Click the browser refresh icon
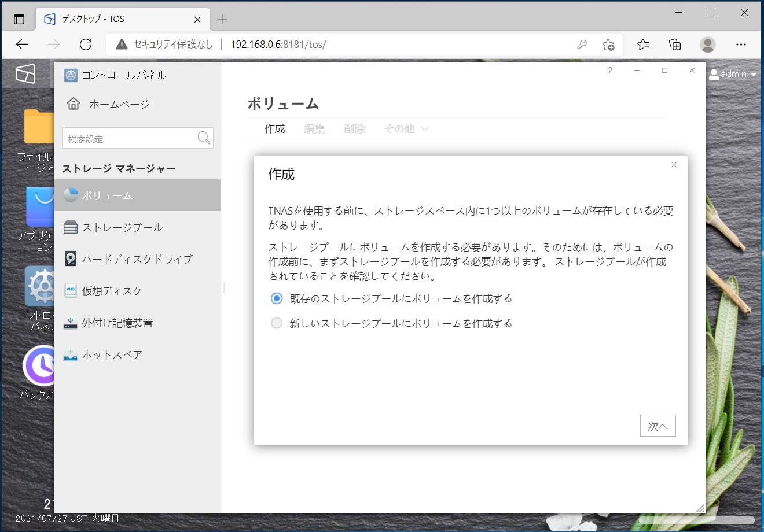This screenshot has height=532, width=764. (x=86, y=45)
